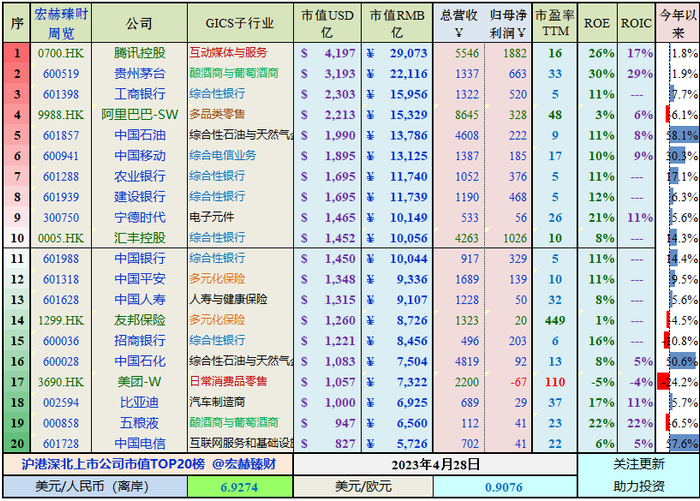Select the 汇丰控股 company cell
This screenshot has width=700, height=501.
[x=139, y=238]
